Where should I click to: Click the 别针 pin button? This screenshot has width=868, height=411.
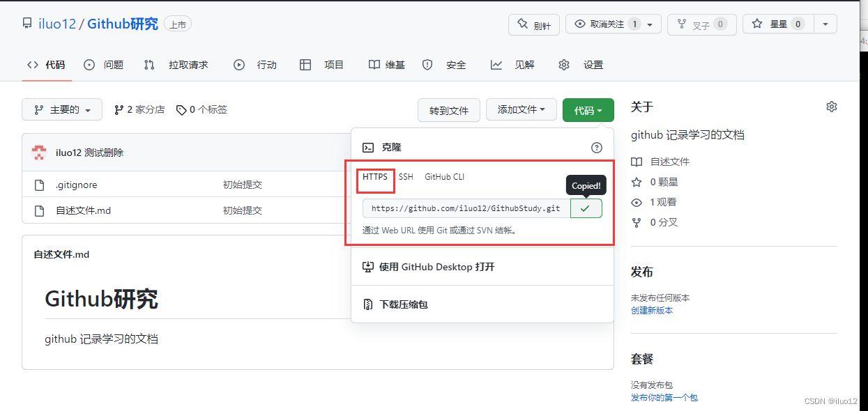[x=534, y=24]
